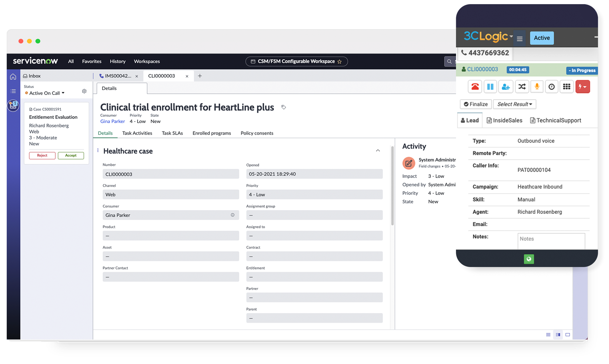Click the Activity edit pencil icon
The height and width of the screenshot is (364, 609).
point(409,163)
